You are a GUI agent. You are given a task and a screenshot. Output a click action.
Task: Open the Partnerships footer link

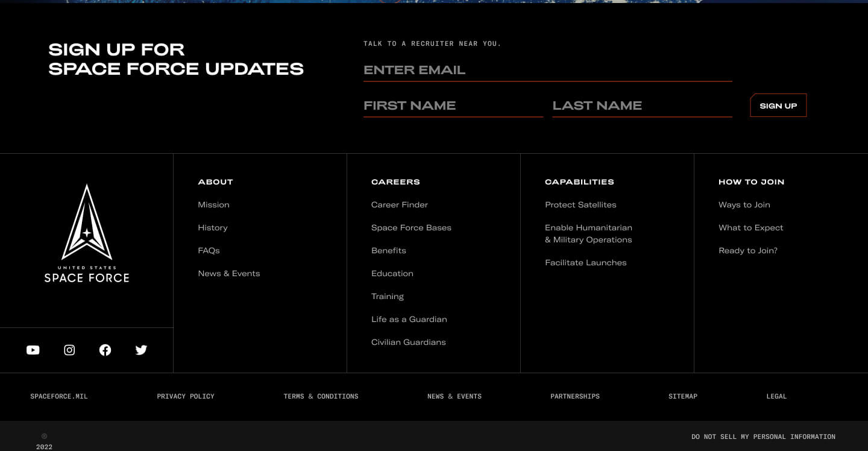click(x=575, y=397)
